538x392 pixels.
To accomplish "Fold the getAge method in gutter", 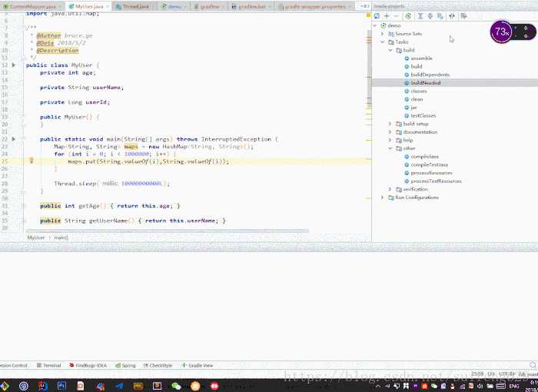I will pyautogui.click(x=23, y=206).
